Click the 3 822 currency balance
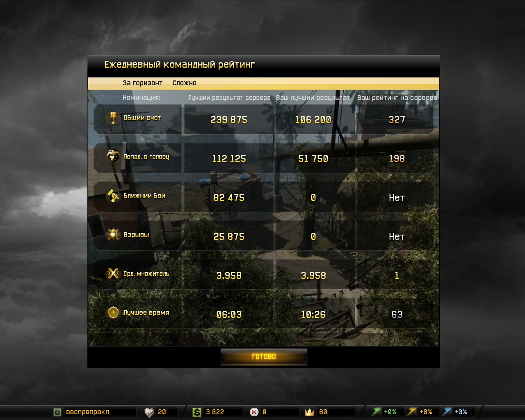525x420 pixels. [215, 412]
